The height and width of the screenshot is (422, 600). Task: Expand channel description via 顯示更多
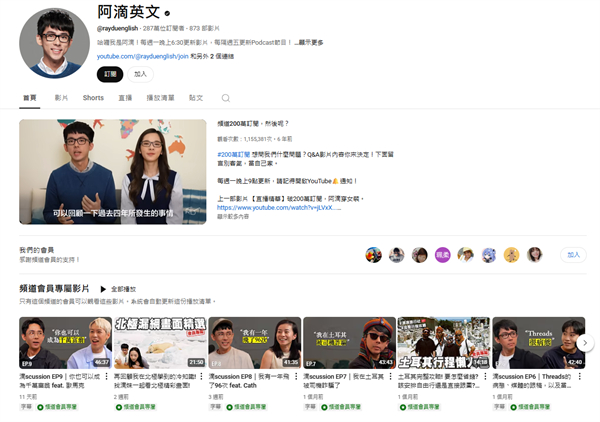pos(309,42)
